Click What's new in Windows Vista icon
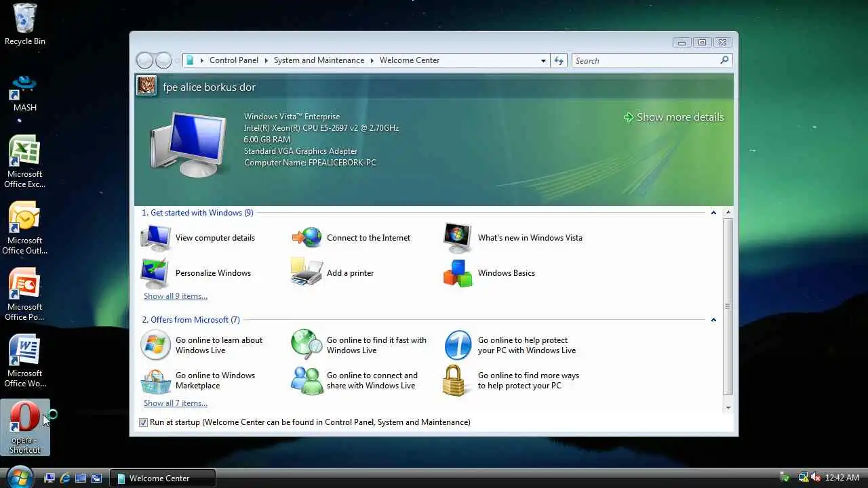Viewport: 868px width, 488px height. point(458,238)
